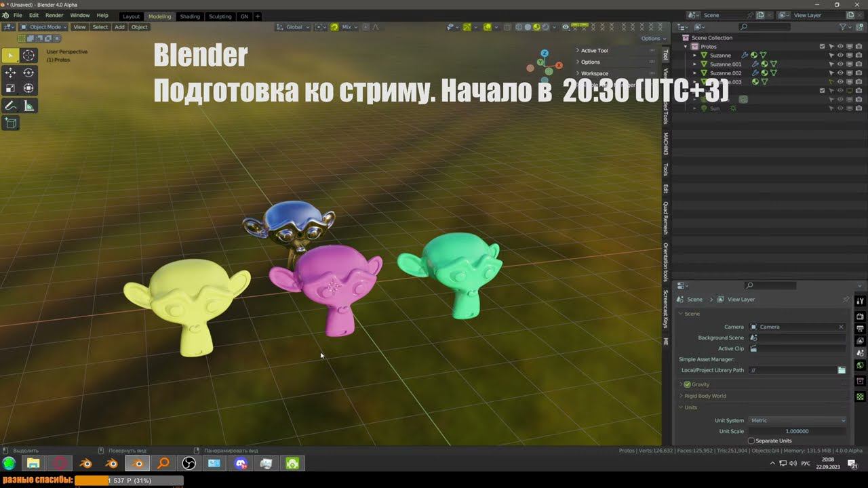868x488 pixels.
Task: Open File Explorer from taskbar
Action: tap(33, 464)
